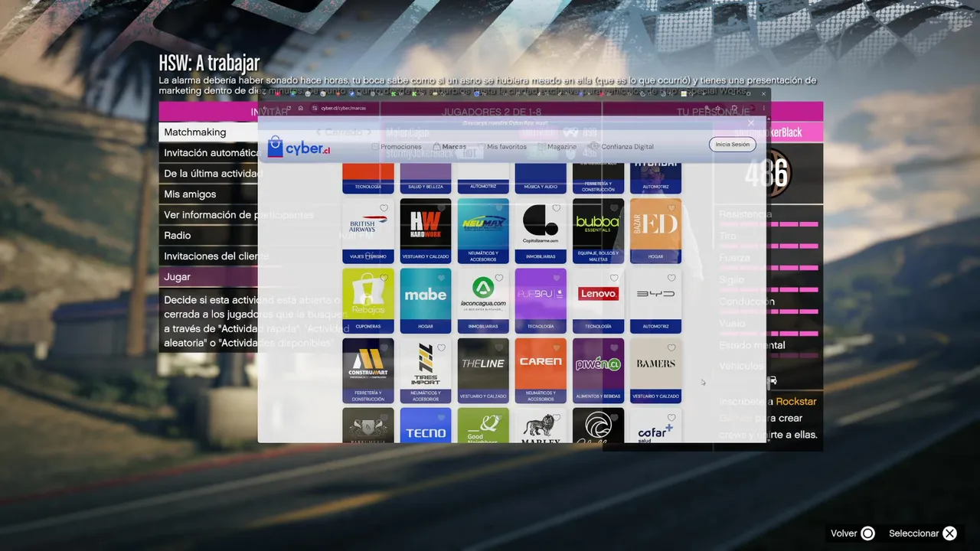980x551 pixels.
Task: Select Jugar in the GTA lobby menu
Action: click(208, 276)
